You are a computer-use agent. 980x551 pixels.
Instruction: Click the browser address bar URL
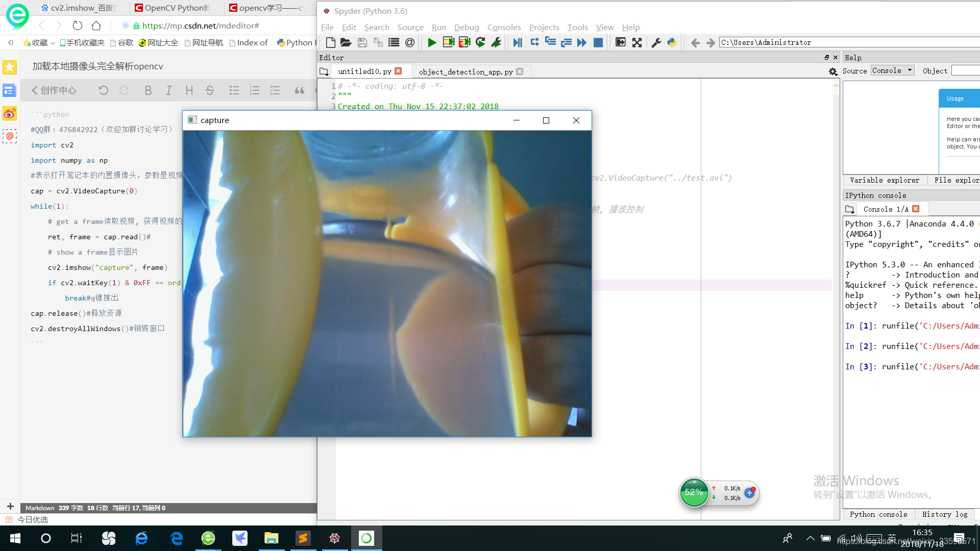click(x=200, y=26)
